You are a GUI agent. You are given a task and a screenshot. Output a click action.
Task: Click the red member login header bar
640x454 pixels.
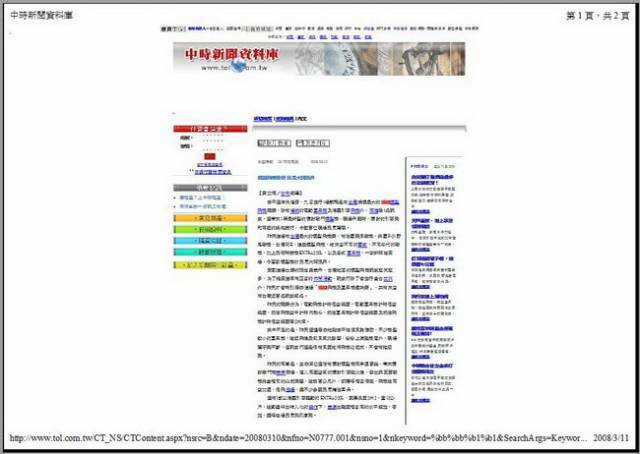click(x=210, y=129)
